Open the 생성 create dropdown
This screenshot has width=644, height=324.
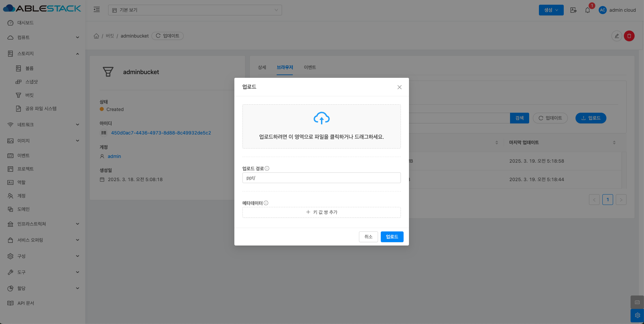(551, 10)
